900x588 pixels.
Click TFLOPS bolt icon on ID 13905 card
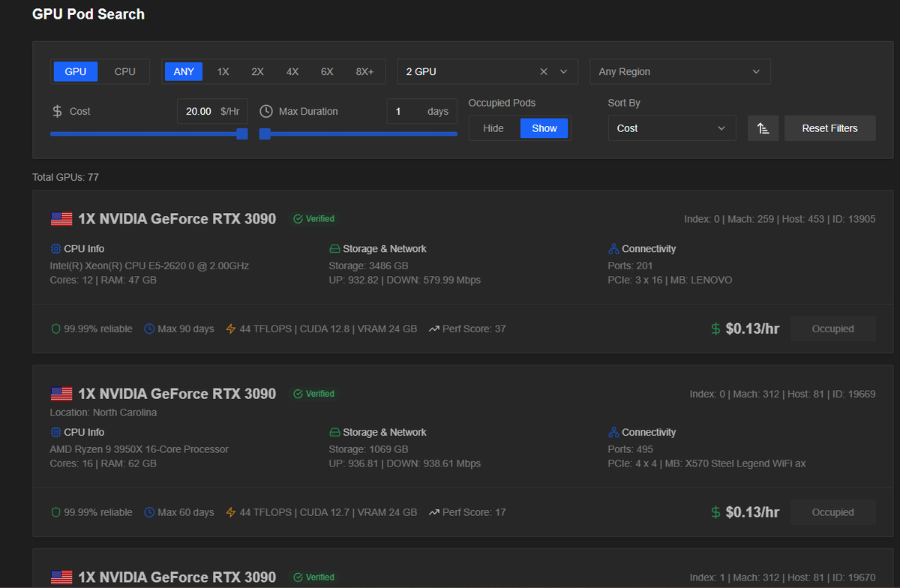[231, 328]
